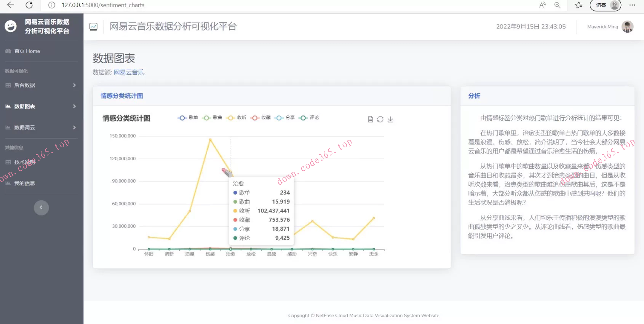Click the browser address bar URL
The width and height of the screenshot is (644, 324).
tap(103, 5)
